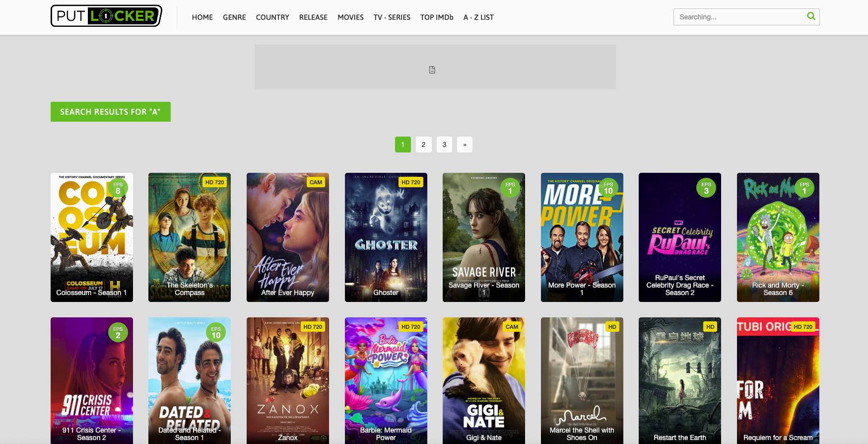This screenshot has width=868, height=444.
Task: Open Marcel the Shell with Shoes On poster
Action: point(582,380)
